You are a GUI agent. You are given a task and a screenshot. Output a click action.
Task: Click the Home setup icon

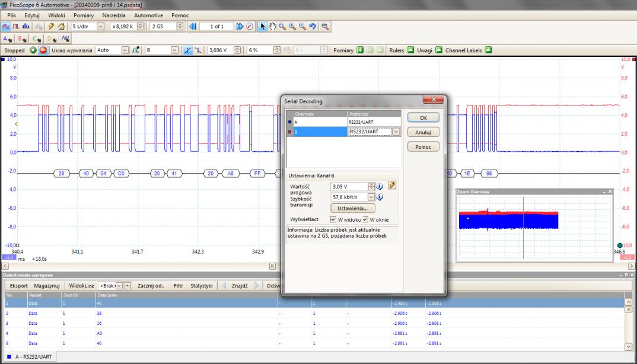[x=61, y=27]
